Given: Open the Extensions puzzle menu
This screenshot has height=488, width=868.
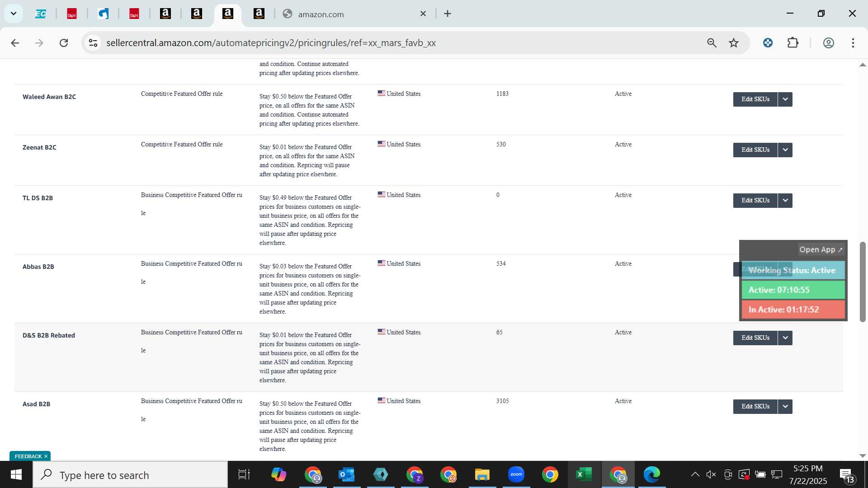Looking at the screenshot, I should (x=793, y=43).
